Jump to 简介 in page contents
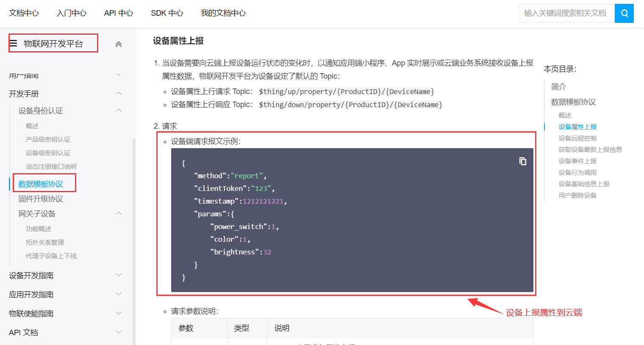Image resolution: width=644 pixels, height=345 pixels. point(558,87)
